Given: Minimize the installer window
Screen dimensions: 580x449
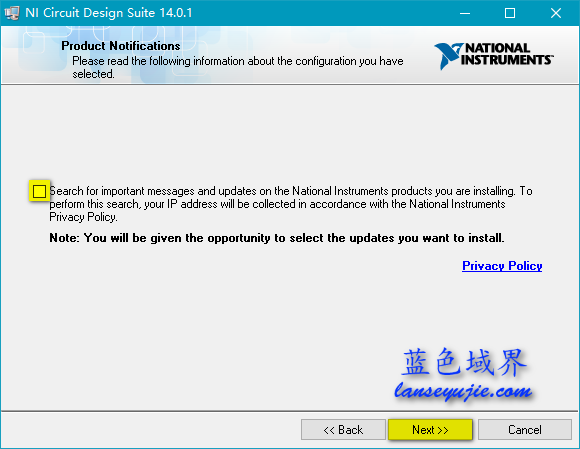Looking at the screenshot, I should [465, 13].
